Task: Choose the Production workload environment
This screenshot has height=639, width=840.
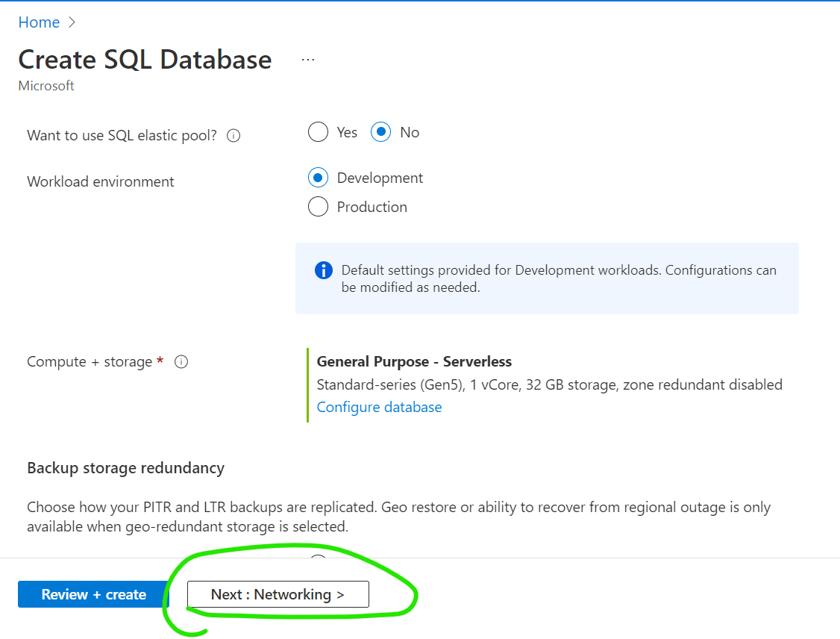Action: point(319,207)
